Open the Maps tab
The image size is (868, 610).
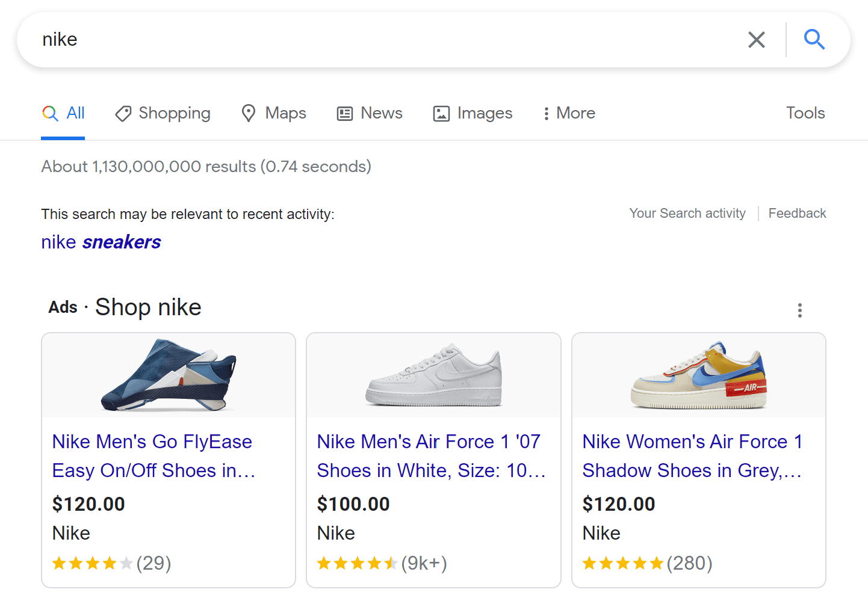tap(274, 113)
